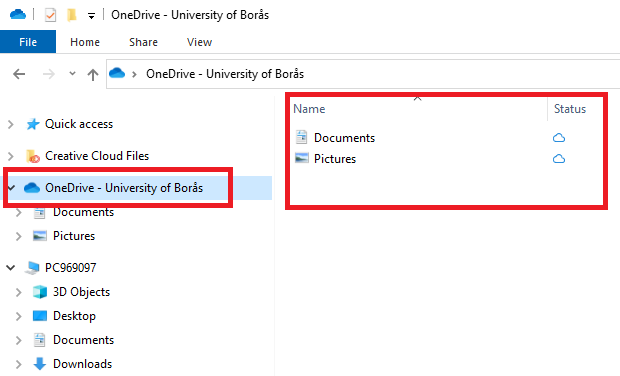Click the Properties checkmark icon in quick access toolbar
The width and height of the screenshot is (620, 376).
(x=50, y=15)
